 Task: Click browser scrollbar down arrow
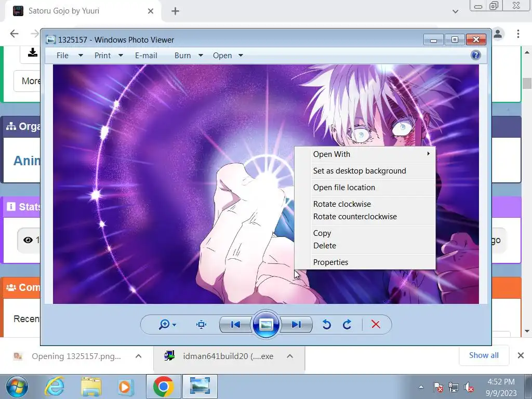[x=527, y=331]
